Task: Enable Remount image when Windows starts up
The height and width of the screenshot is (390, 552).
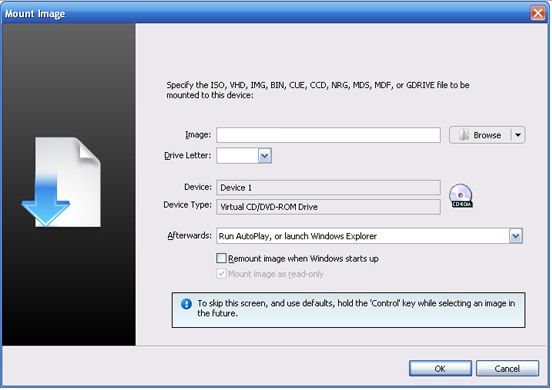Action: point(221,258)
